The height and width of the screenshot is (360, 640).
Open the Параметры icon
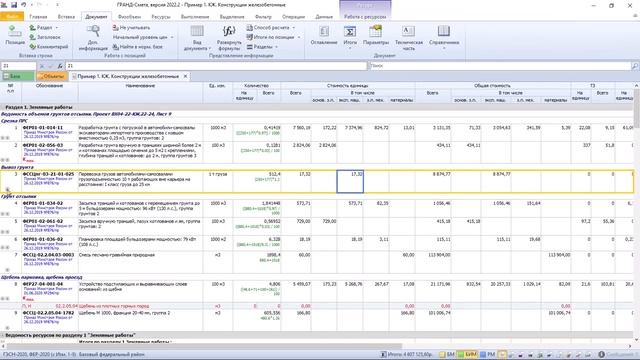[376, 32]
